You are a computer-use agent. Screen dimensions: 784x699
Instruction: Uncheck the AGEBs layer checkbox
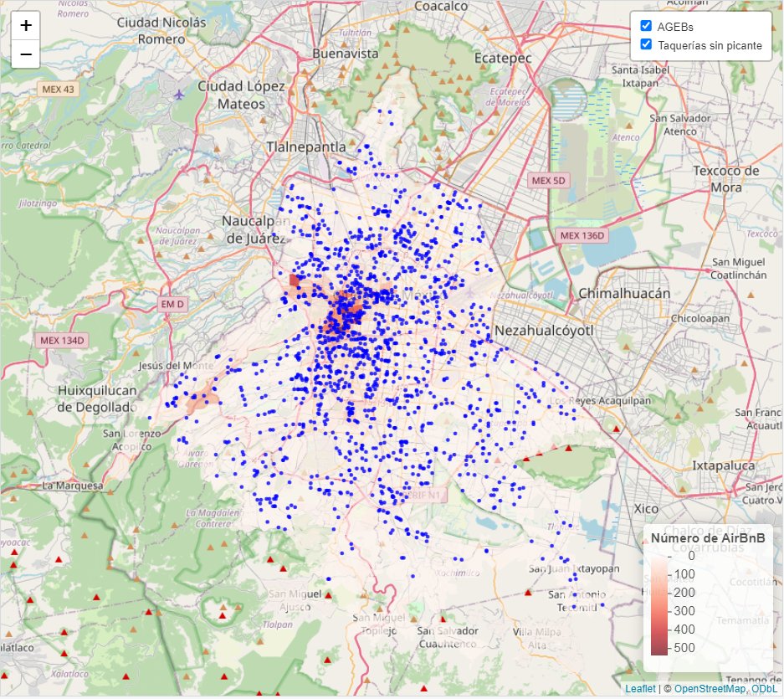pos(646,25)
